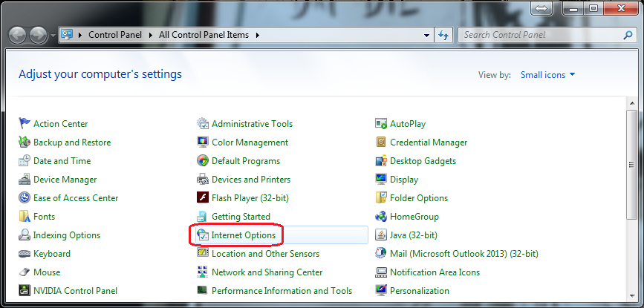Viewport: 644px width, 308px height.
Task: Click the Back navigation button
Action: click(18, 35)
